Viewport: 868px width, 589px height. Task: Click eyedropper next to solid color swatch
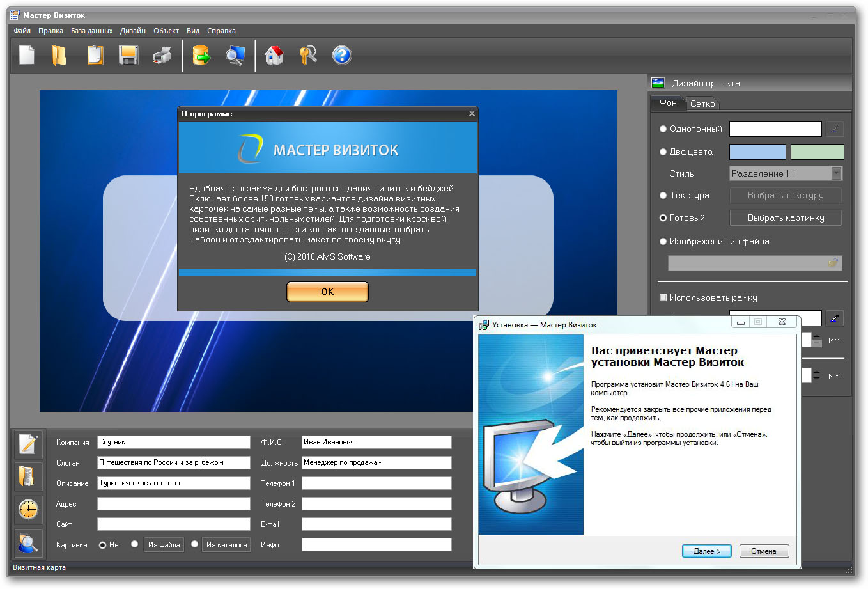(x=834, y=129)
